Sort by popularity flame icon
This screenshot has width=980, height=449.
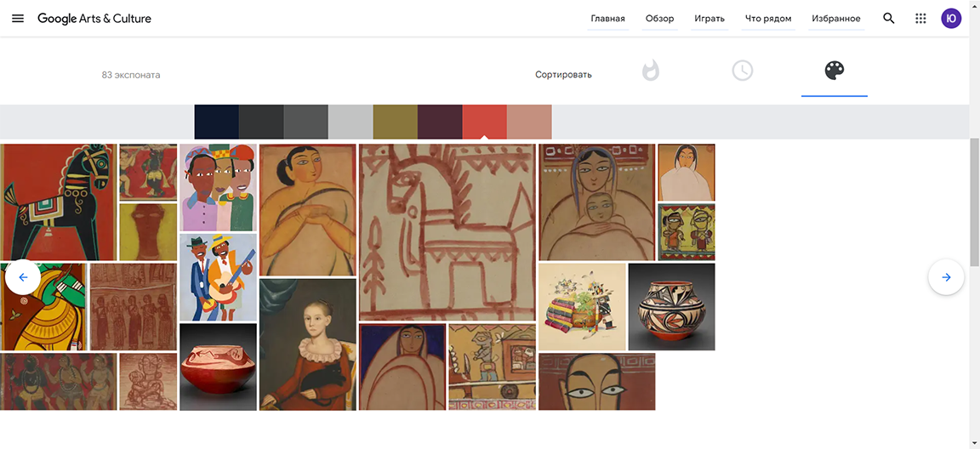[x=651, y=71]
